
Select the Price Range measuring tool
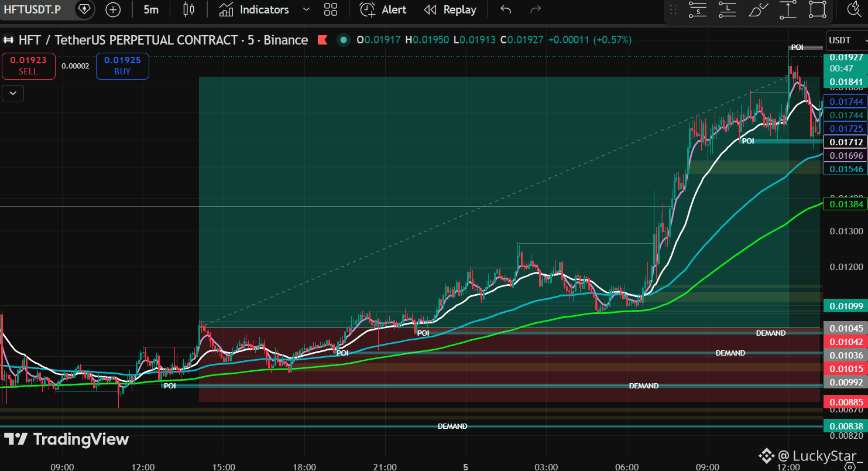788,9
